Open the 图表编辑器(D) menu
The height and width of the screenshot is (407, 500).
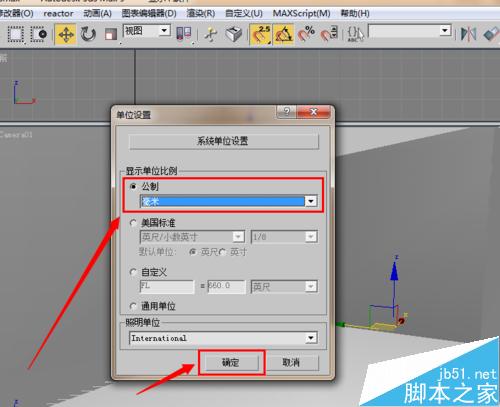149,13
